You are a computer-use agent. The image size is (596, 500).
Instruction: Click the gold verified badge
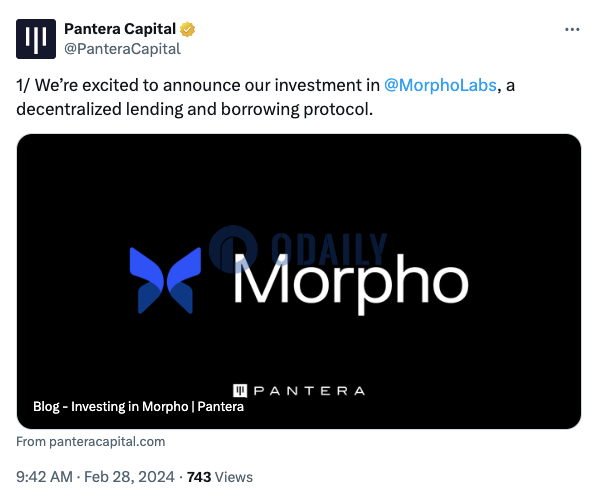pos(187,29)
